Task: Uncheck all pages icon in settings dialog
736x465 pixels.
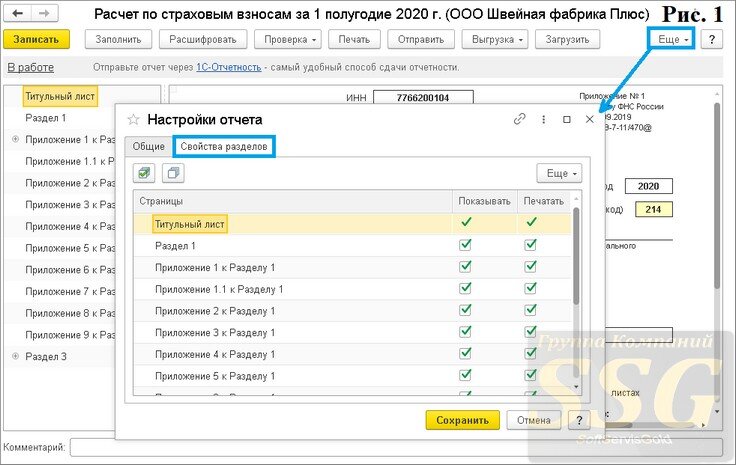Action: click(x=173, y=173)
